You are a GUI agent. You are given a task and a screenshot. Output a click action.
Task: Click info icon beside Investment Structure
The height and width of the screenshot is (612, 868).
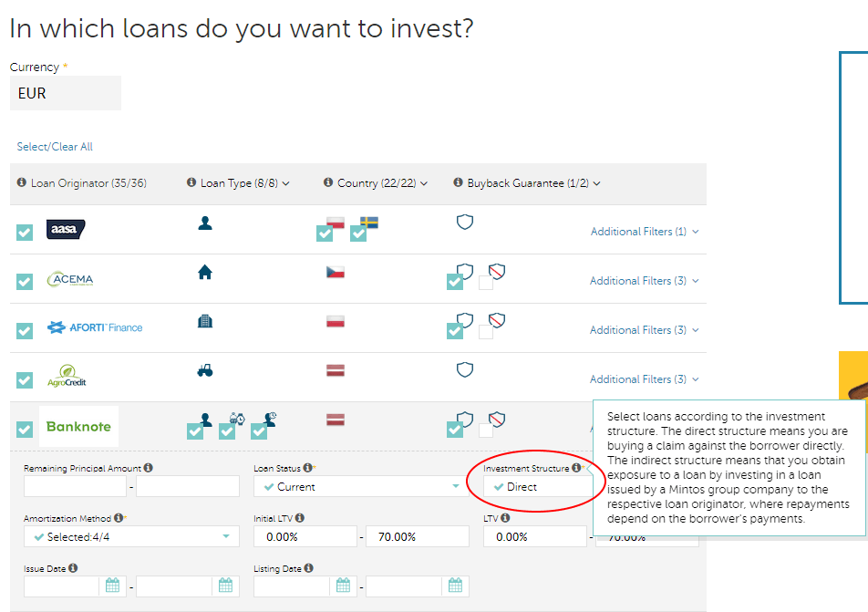[x=576, y=468]
